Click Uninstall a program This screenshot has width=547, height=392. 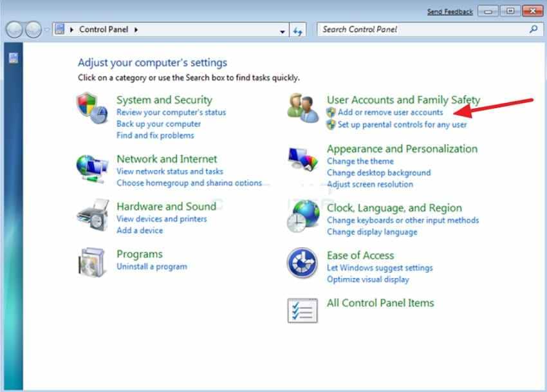click(152, 266)
